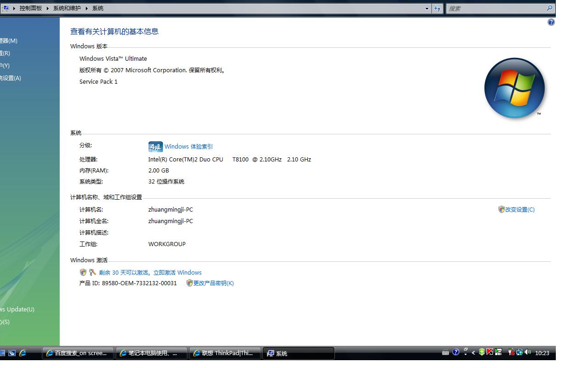Click the address bar refresh button

coord(437,8)
